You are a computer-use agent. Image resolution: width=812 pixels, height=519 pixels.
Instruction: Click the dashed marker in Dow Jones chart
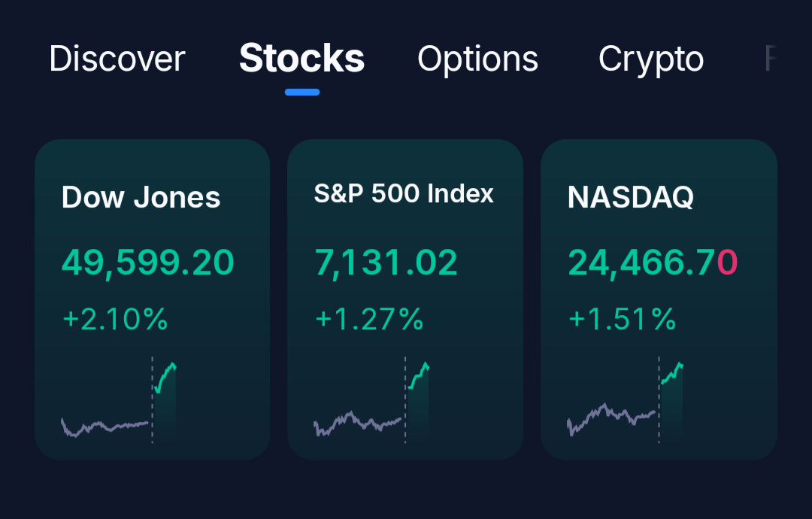[152, 399]
